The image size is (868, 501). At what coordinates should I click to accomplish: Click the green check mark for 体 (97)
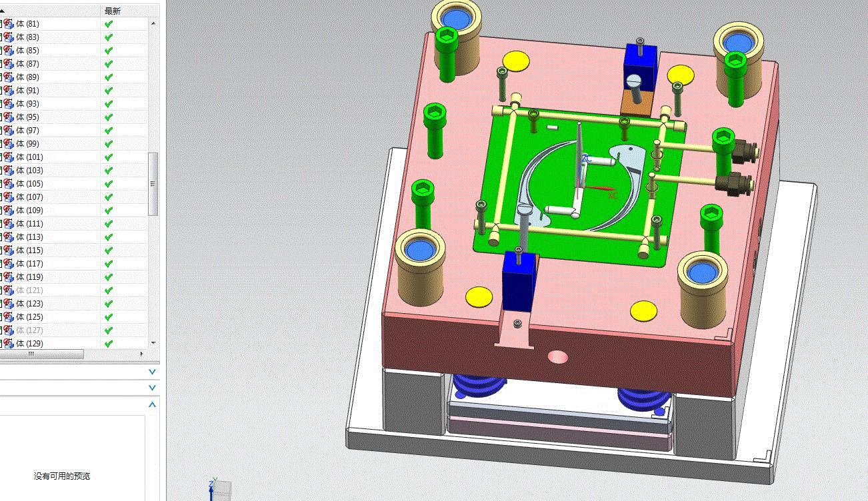[x=109, y=131]
